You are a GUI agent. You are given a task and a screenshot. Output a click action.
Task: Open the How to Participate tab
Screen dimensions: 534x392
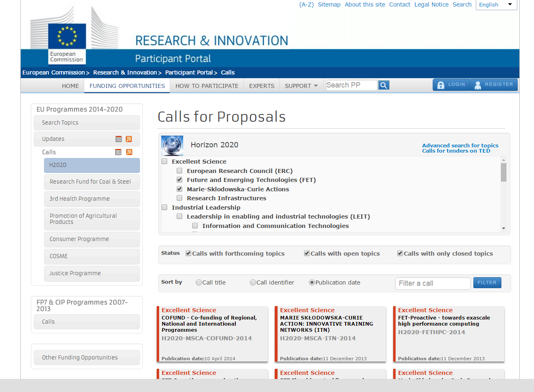coord(207,86)
